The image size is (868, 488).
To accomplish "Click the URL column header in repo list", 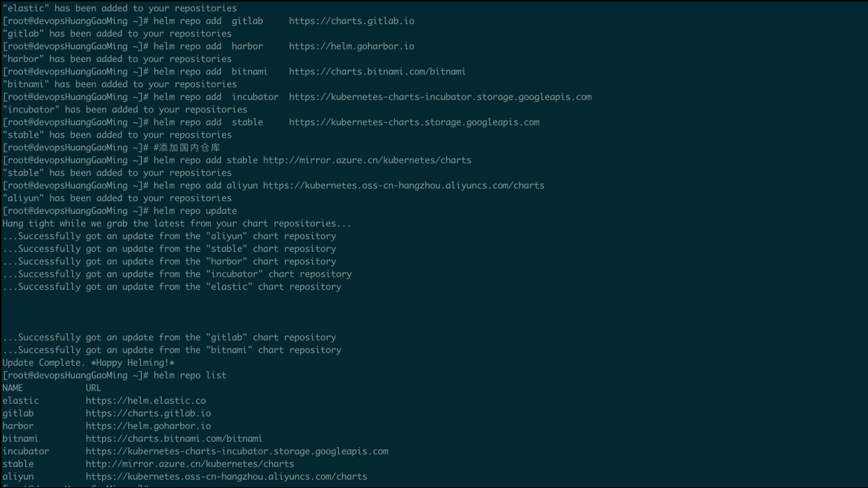I will point(94,388).
